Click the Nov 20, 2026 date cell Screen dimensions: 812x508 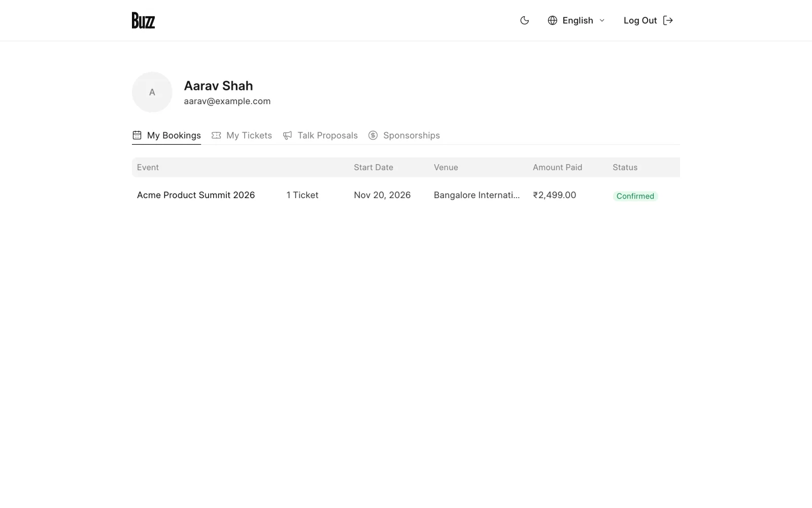pos(382,195)
